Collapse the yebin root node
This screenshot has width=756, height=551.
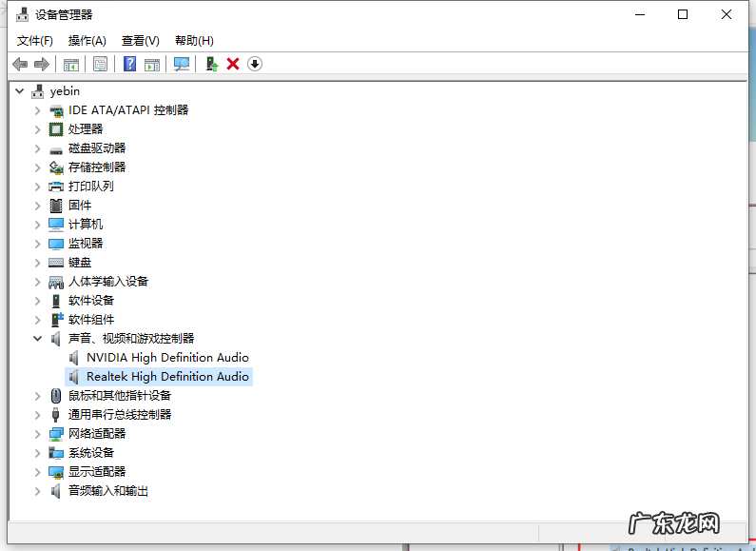[20, 91]
